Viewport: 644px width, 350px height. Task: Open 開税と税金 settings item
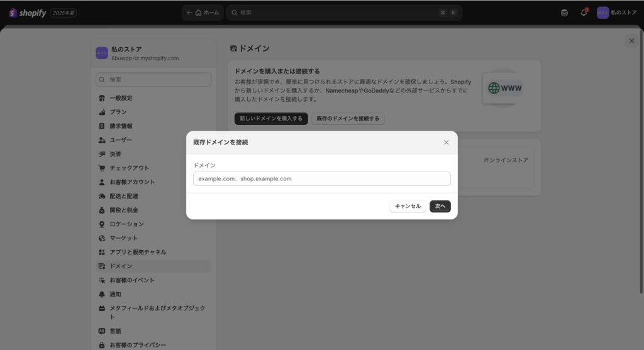point(124,210)
